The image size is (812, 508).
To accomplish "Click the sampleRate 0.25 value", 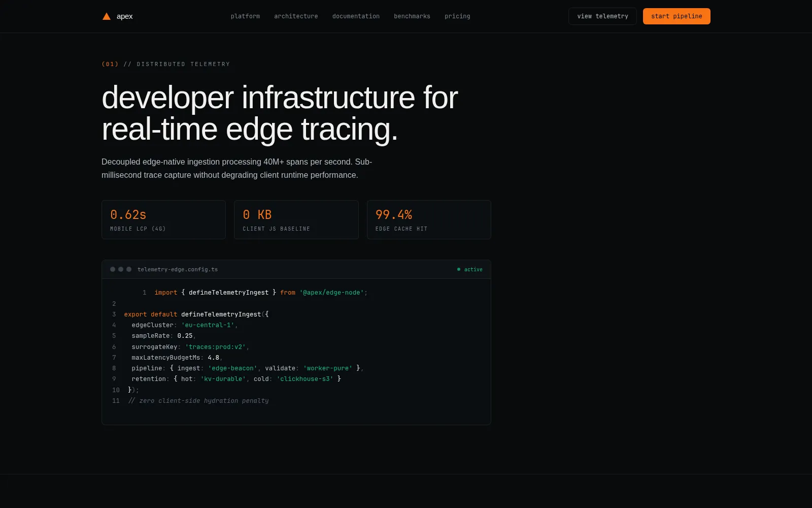I will coord(185,336).
